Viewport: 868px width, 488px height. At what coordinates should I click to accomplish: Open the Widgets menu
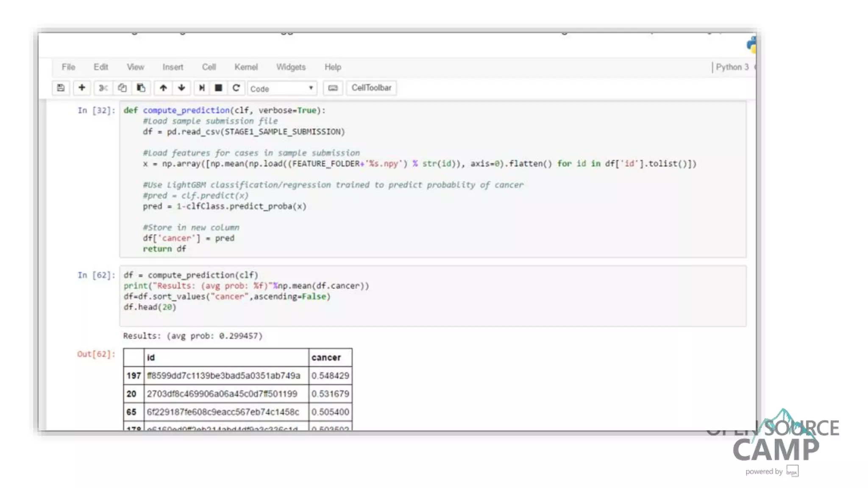click(x=291, y=67)
